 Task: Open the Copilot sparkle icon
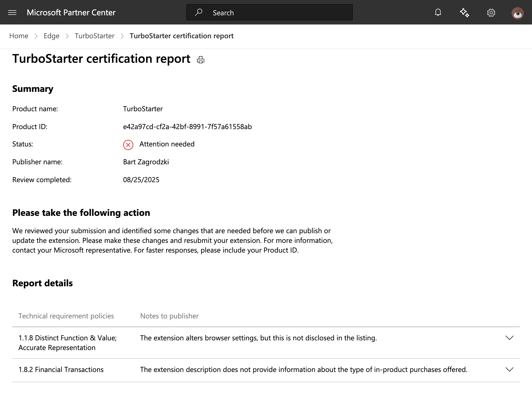[464, 12]
